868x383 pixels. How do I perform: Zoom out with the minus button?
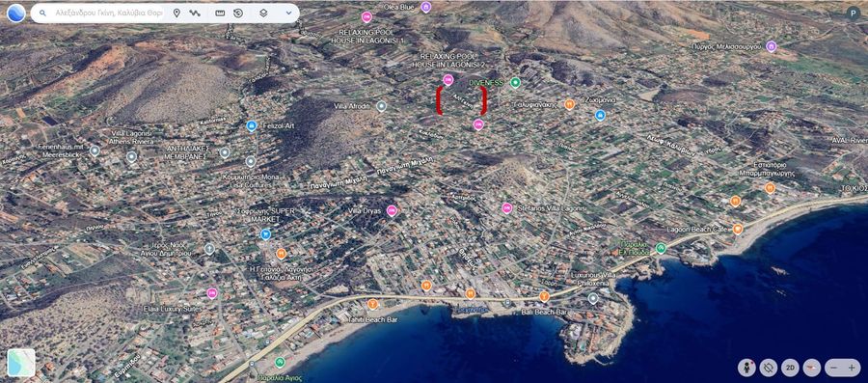coord(833,368)
